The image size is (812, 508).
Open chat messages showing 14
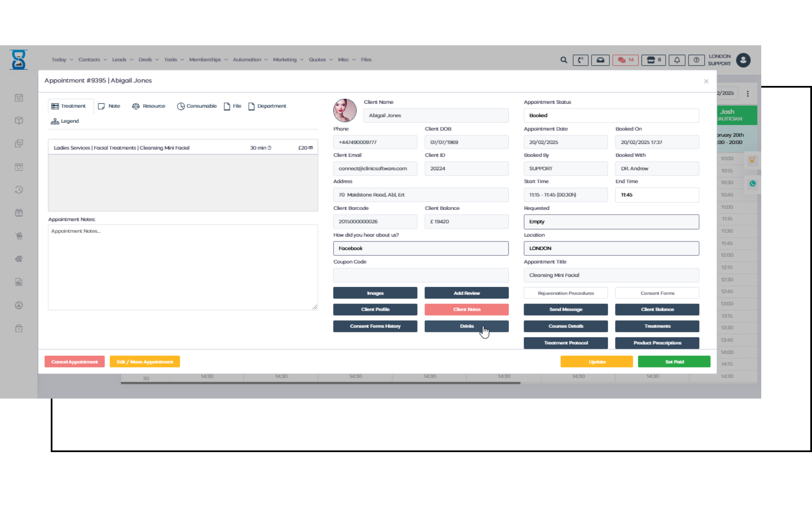point(625,60)
